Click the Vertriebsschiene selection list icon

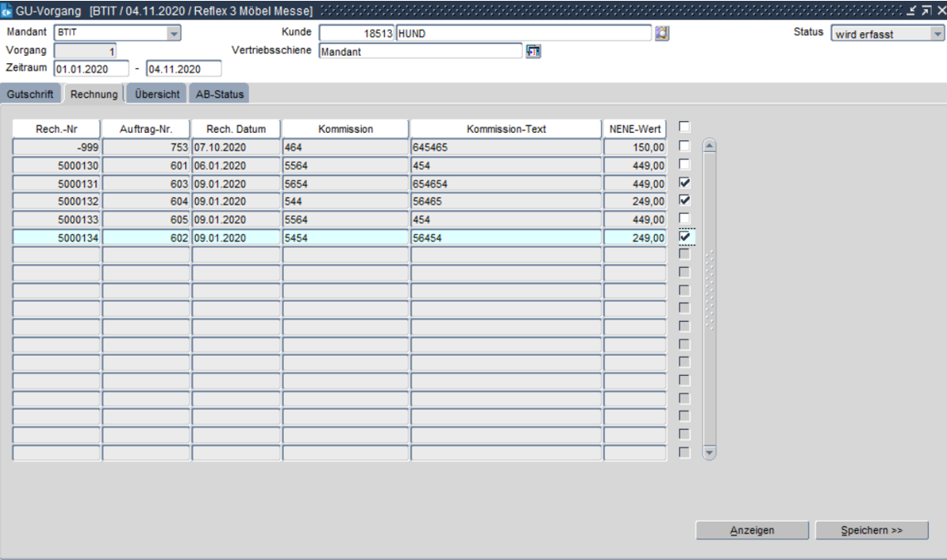[535, 51]
